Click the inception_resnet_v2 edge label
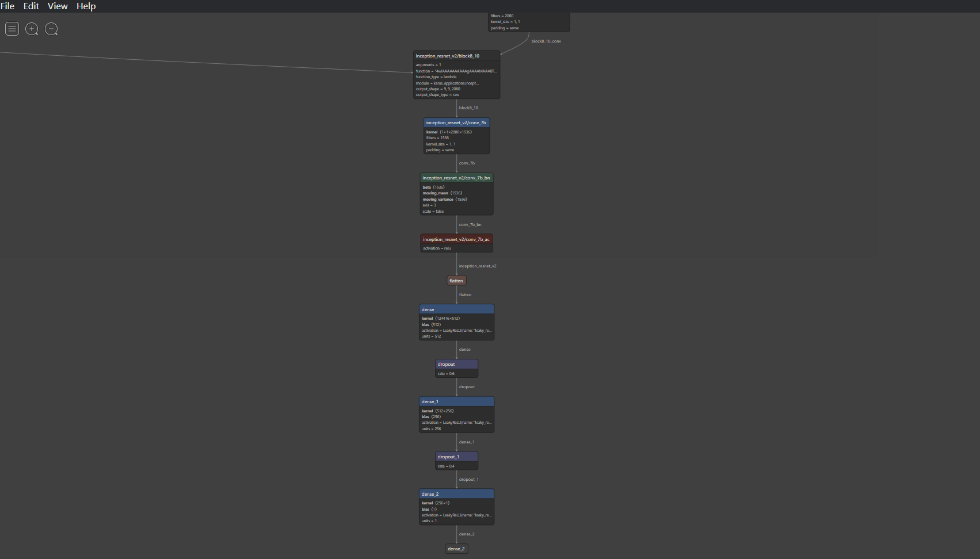The image size is (980, 559). click(478, 266)
